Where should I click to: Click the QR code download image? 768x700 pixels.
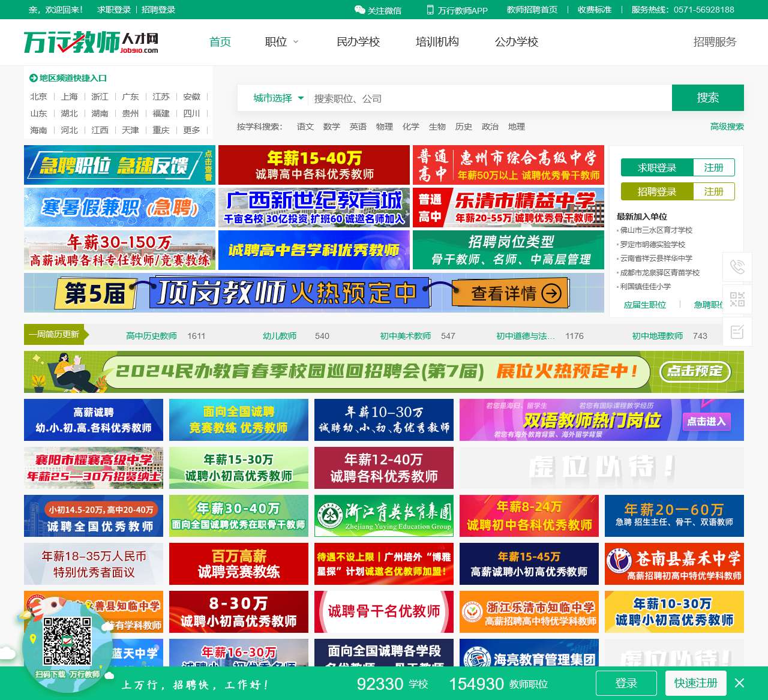(x=67, y=641)
